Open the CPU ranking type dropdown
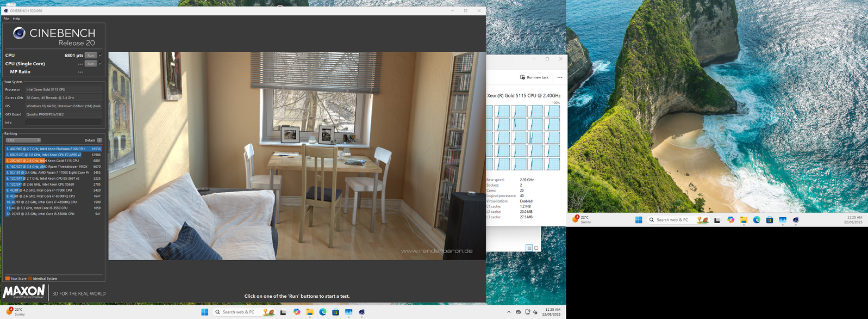Screen dimensions: 868x319 pos(23,140)
